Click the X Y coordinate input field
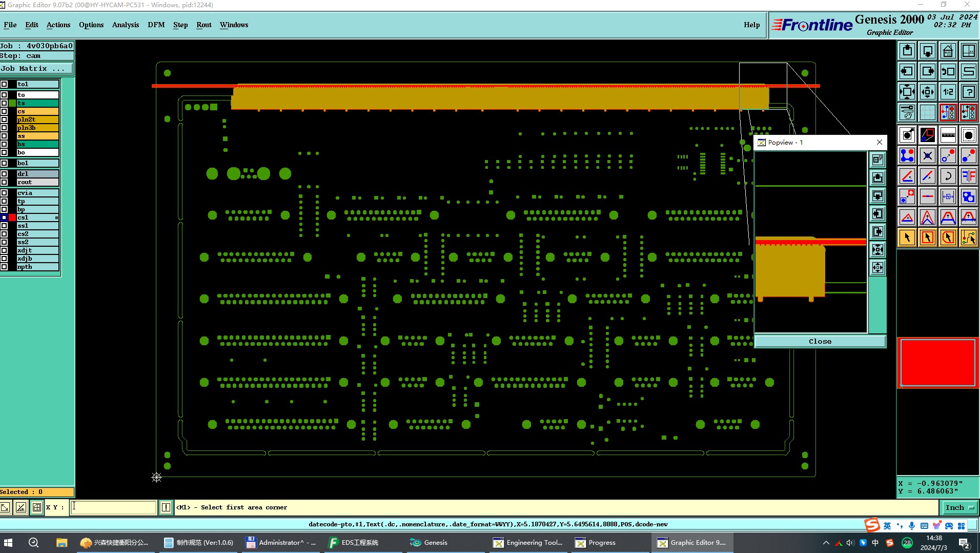 113,507
